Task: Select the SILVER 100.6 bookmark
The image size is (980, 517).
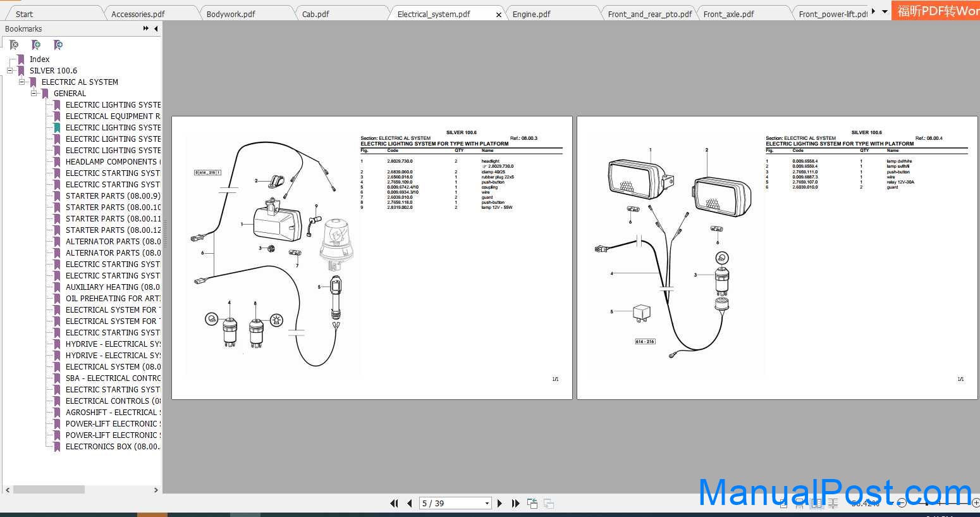Action: click(53, 71)
